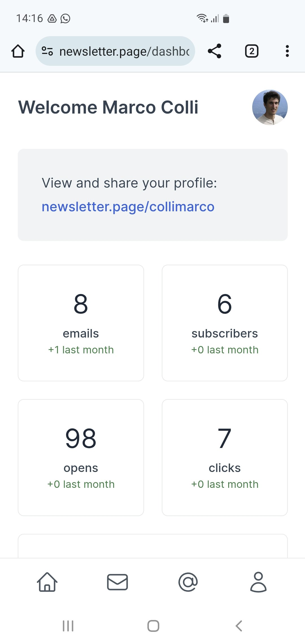Open the @ subscribers tab
This screenshot has width=305, height=644.
click(188, 582)
